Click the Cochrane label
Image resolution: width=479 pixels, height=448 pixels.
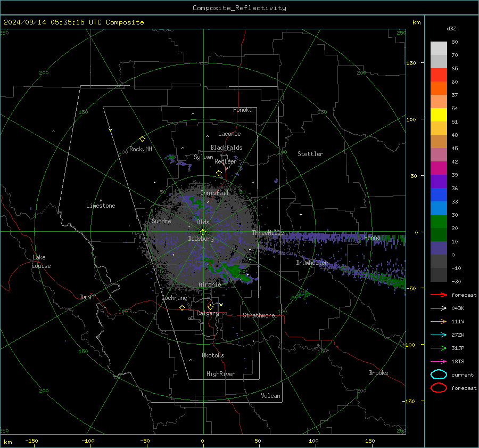tap(174, 298)
